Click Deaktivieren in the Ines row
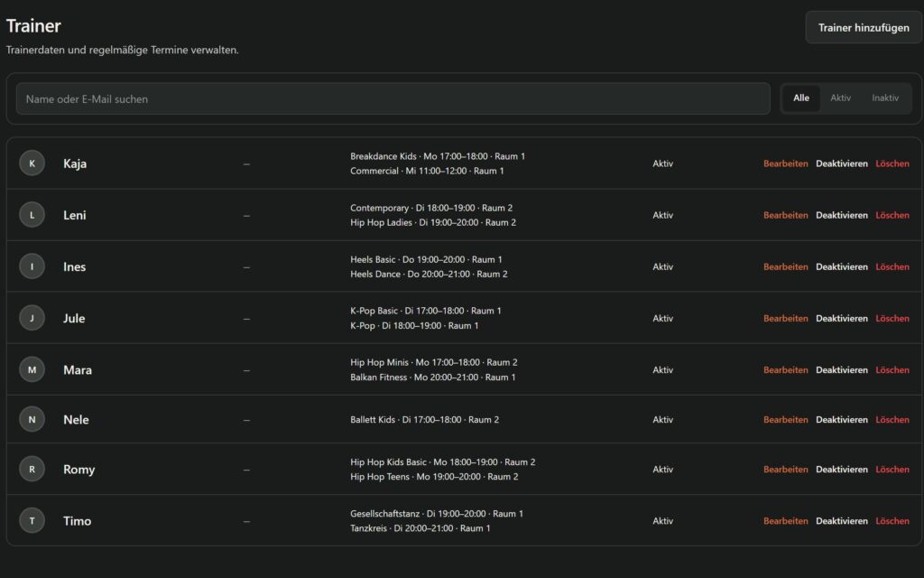 (842, 266)
